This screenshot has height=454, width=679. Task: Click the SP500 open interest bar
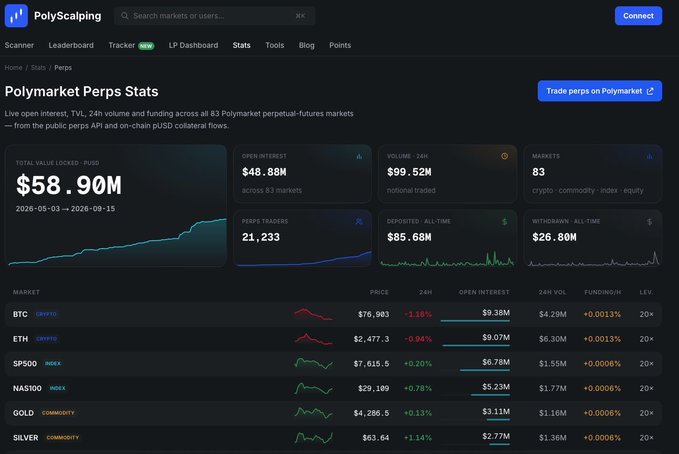click(x=485, y=370)
